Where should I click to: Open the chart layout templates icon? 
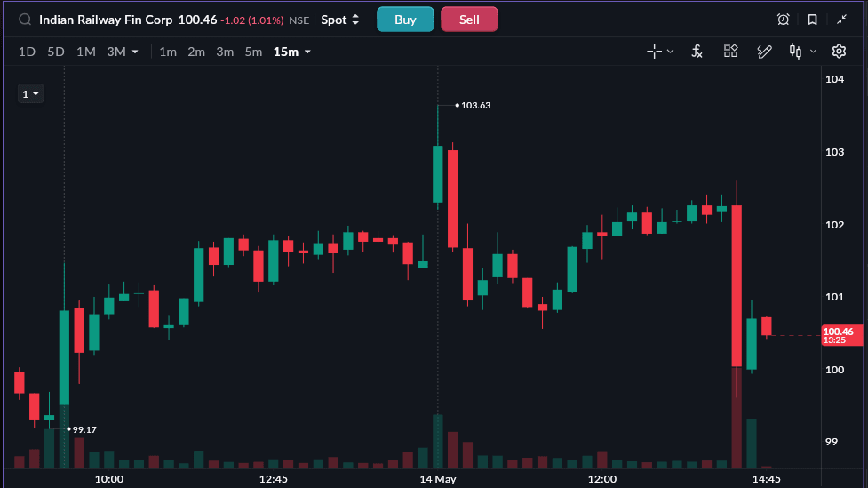click(x=730, y=51)
